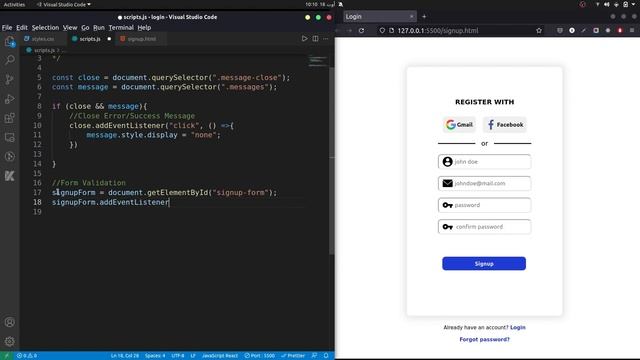Open the Run and Debug view
640x360 pixels.
pyautogui.click(x=9, y=99)
